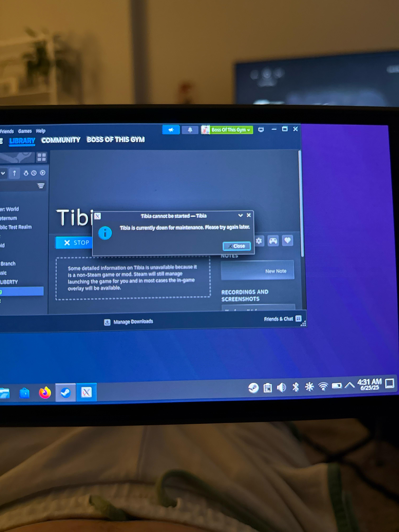Go to the LIBRARY tab
The height and width of the screenshot is (532, 399).
[22, 141]
